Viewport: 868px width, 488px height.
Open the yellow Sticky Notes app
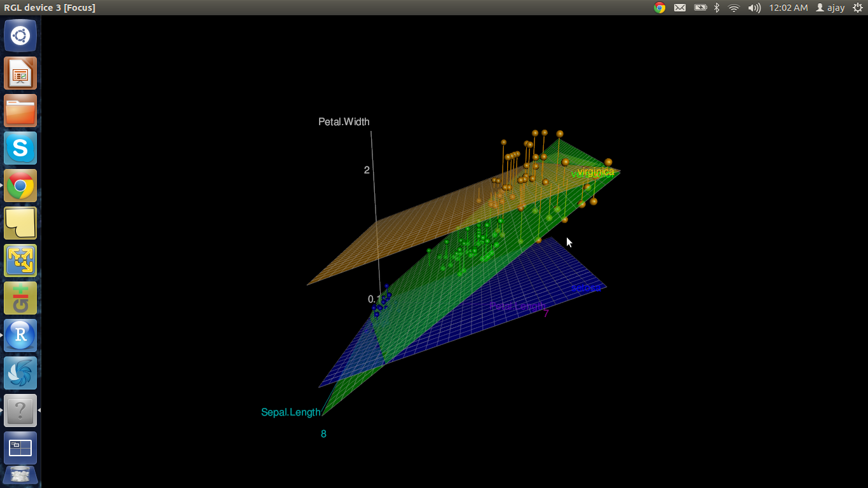coord(20,223)
